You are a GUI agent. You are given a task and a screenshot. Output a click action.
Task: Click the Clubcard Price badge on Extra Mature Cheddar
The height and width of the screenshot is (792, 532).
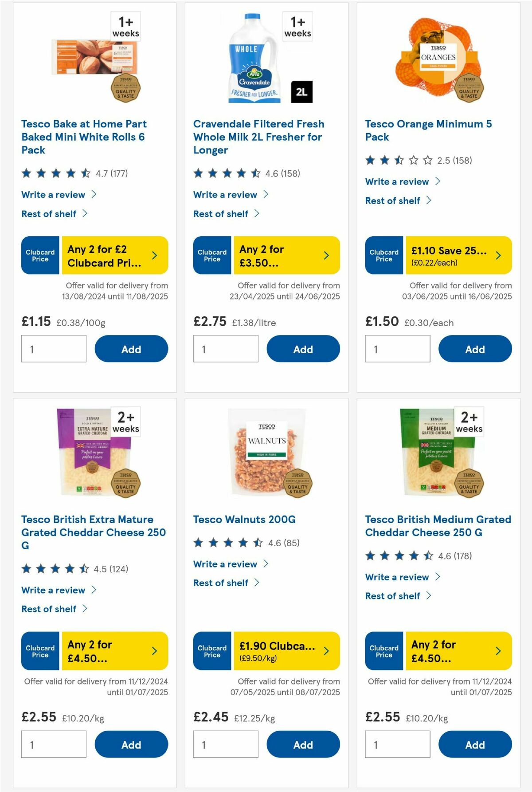[40, 651]
